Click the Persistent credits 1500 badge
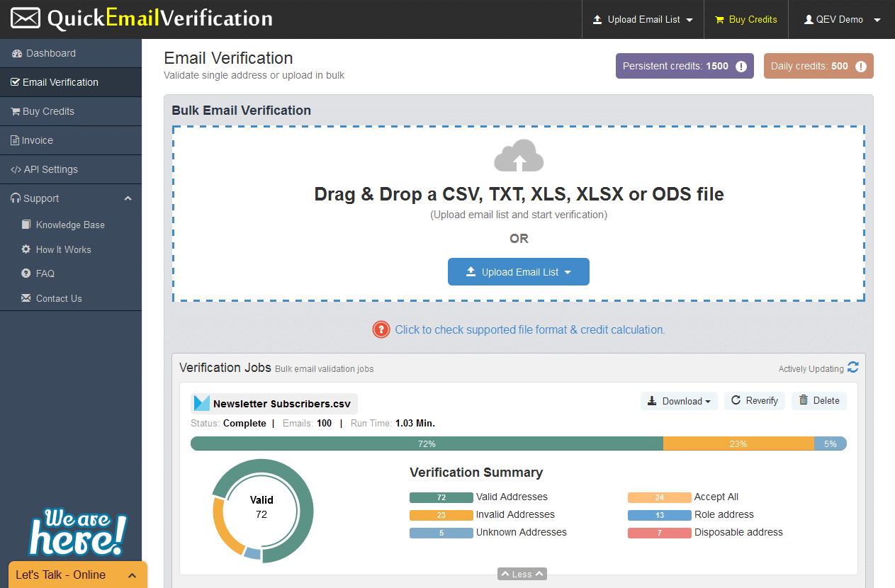 pos(685,67)
